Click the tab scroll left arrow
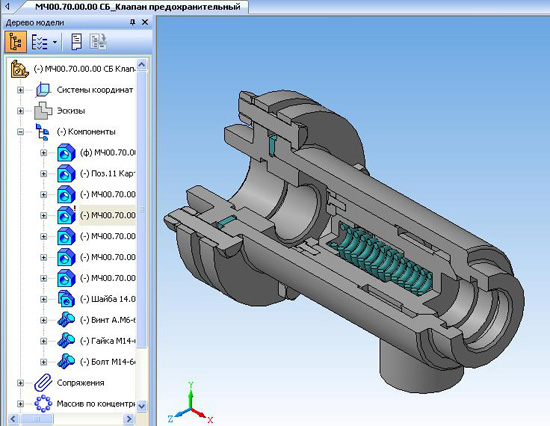The image size is (550, 426). 8,6
